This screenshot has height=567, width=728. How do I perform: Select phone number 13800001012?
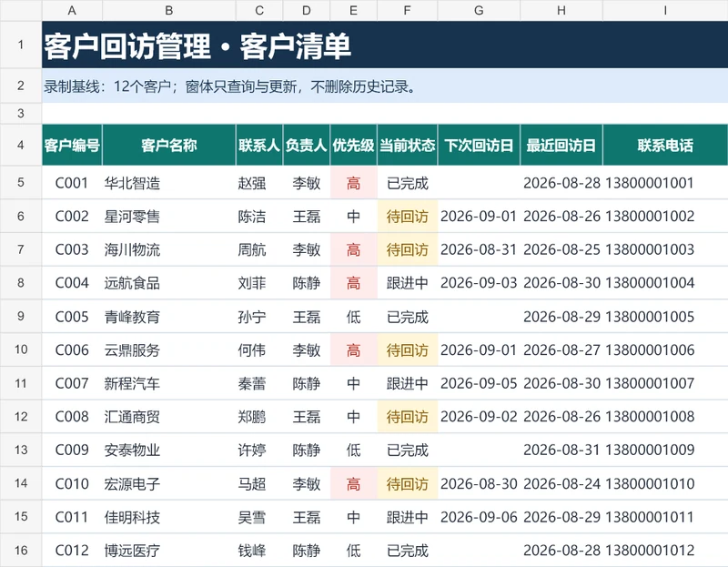(x=665, y=551)
